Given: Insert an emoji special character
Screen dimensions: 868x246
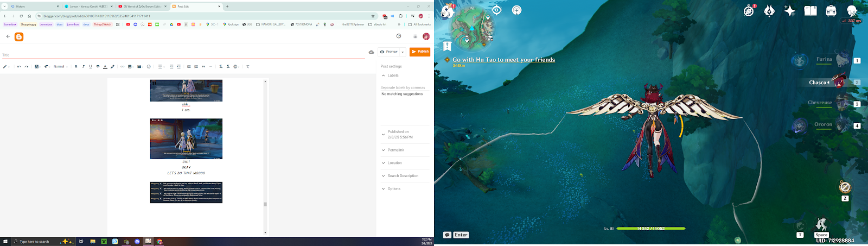Looking at the screenshot, I should [x=149, y=67].
